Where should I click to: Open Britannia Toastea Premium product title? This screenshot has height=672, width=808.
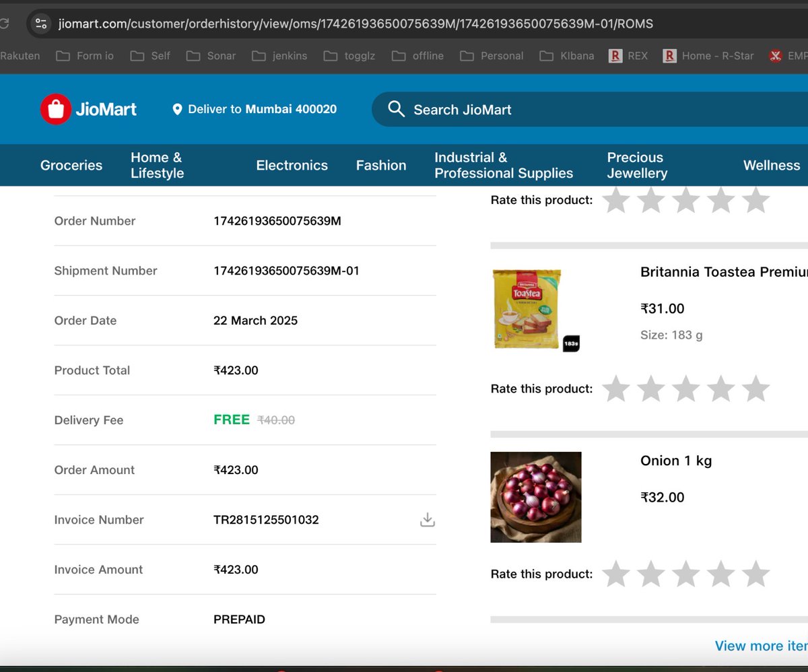pyautogui.click(x=724, y=272)
